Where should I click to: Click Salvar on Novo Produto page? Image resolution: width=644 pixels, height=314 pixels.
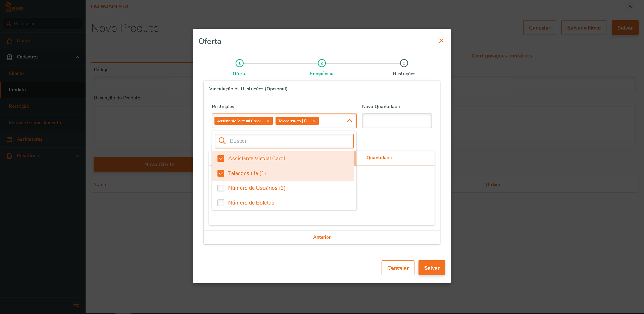click(625, 28)
